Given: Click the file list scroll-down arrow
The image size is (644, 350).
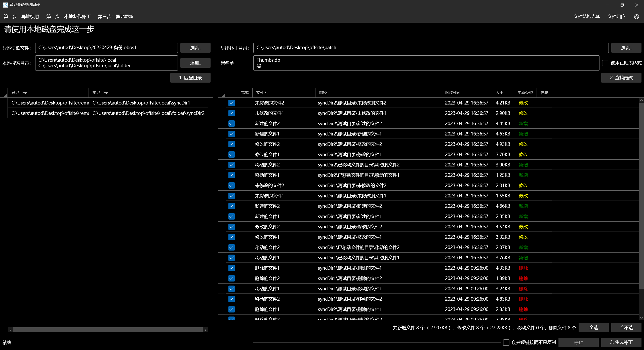Looking at the screenshot, I should [641, 318].
